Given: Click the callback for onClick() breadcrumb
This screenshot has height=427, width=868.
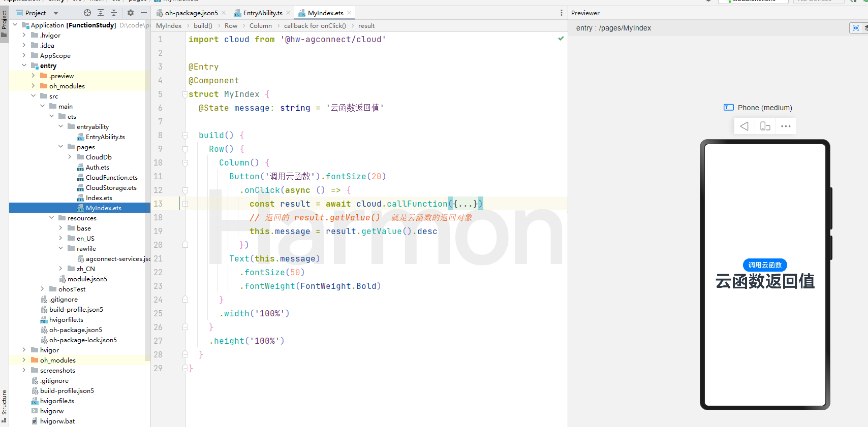Looking at the screenshot, I should (315, 25).
